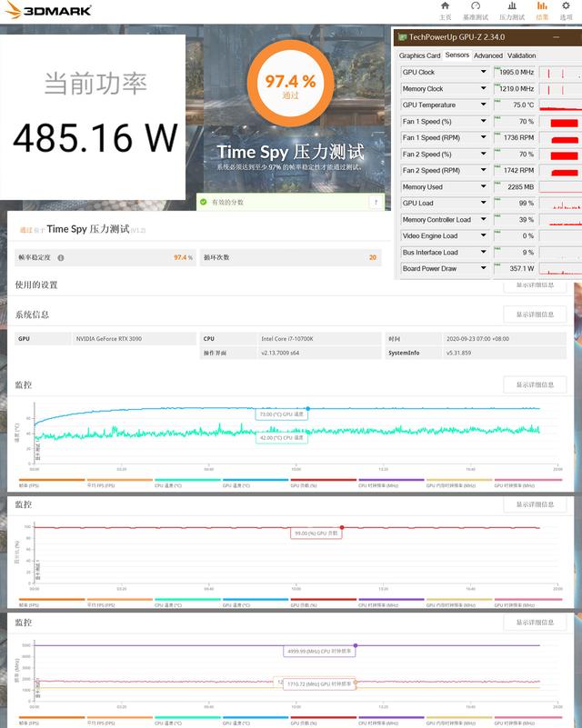Image resolution: width=582 pixels, height=728 pixels.
Task: Toggle CPU 时钟频率 legend in GPU load chart
Action: pos(391,603)
